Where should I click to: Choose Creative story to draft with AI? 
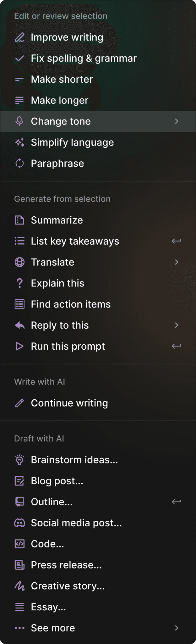68,586
